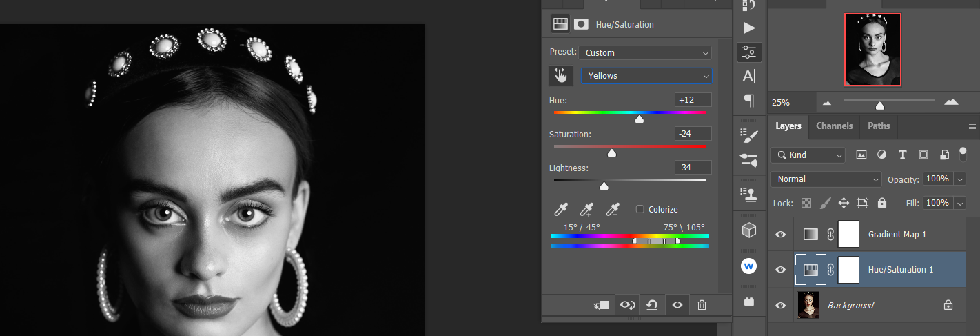Click the Lightness value field -34
Screen dimensions: 980x336
pyautogui.click(x=693, y=167)
